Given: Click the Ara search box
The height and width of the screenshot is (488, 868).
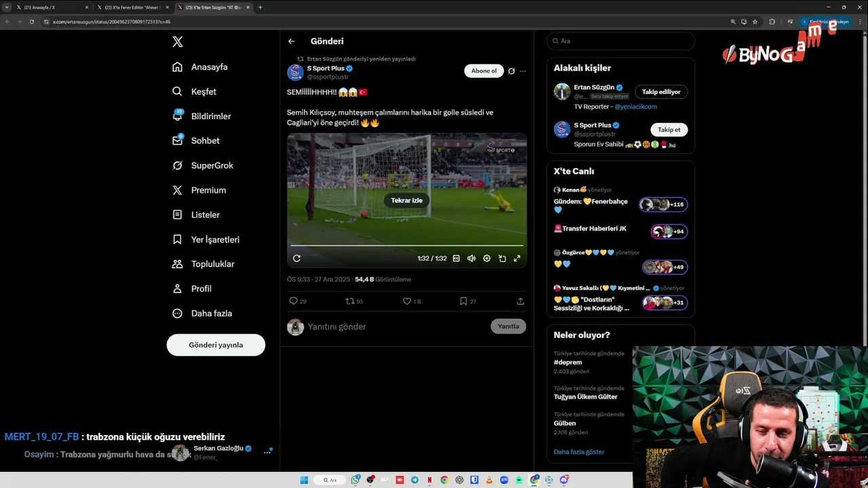Looking at the screenshot, I should tap(620, 41).
